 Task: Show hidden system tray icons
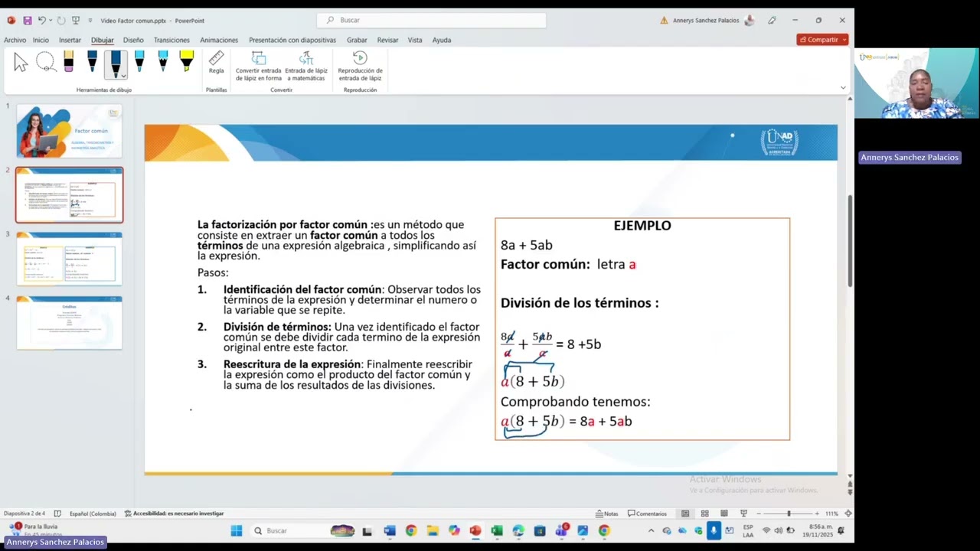point(652,530)
